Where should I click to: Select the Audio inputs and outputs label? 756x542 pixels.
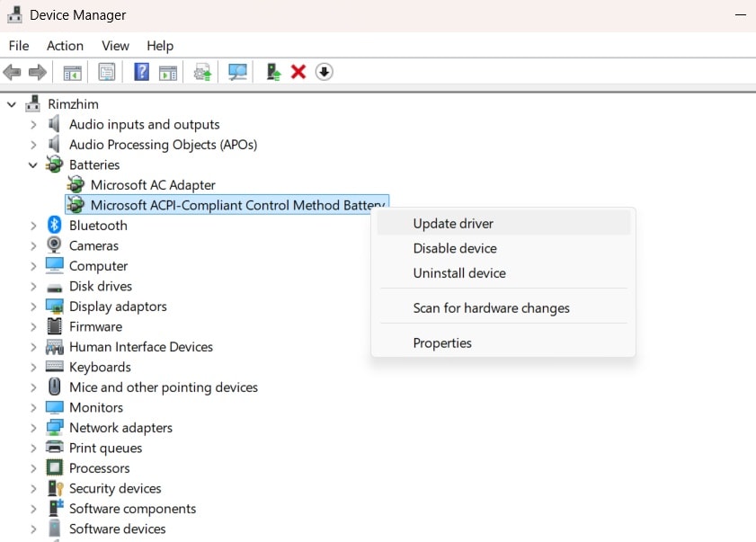click(x=144, y=124)
